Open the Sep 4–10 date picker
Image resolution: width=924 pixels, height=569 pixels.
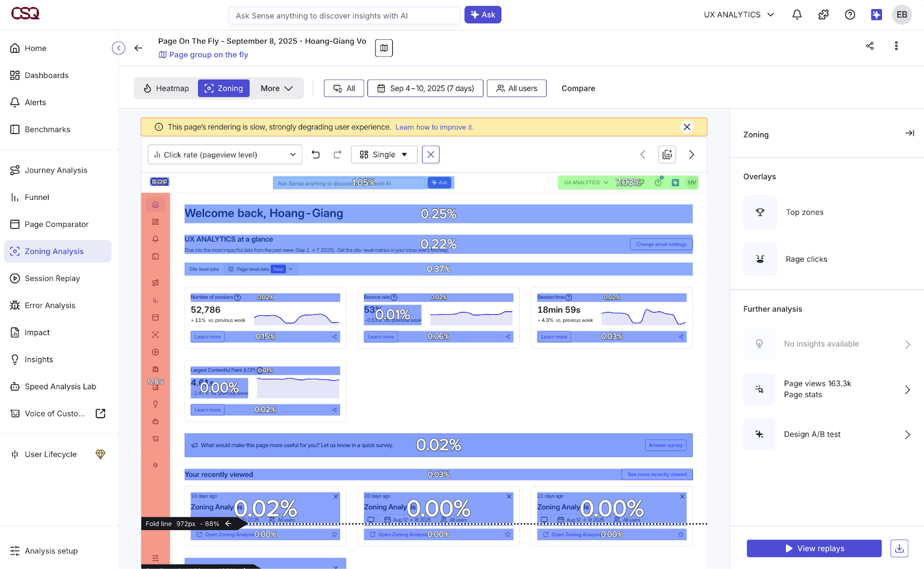point(426,88)
